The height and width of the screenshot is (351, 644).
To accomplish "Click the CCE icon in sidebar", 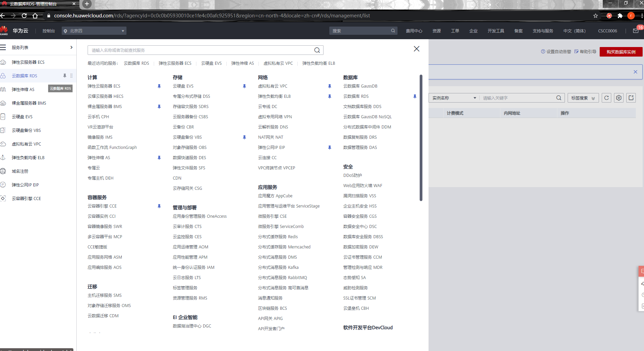I will 3,198.
